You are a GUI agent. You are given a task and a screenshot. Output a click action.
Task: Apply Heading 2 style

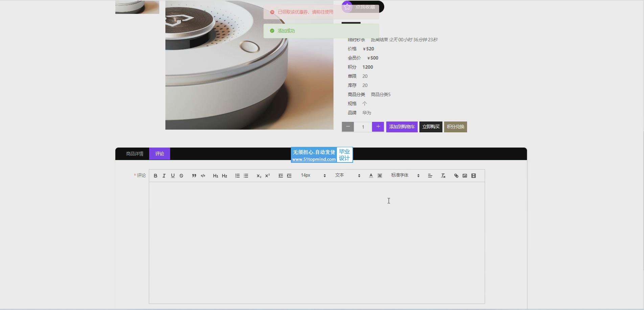(x=224, y=176)
